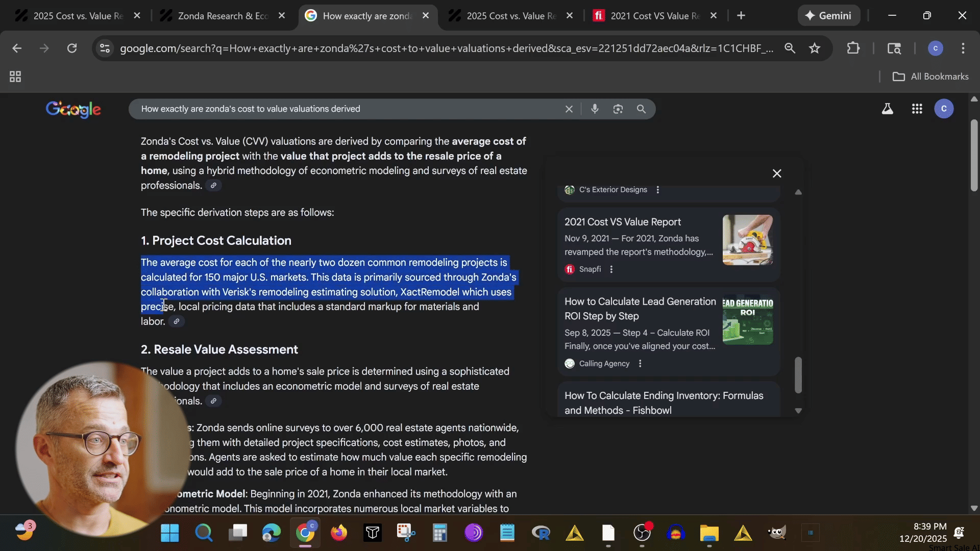Reload the current page

click(x=72, y=48)
